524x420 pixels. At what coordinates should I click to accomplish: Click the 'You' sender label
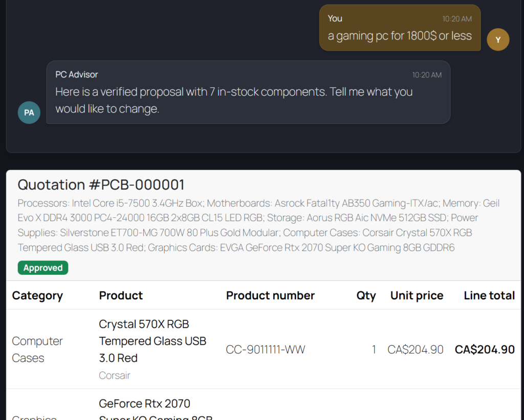(335, 18)
